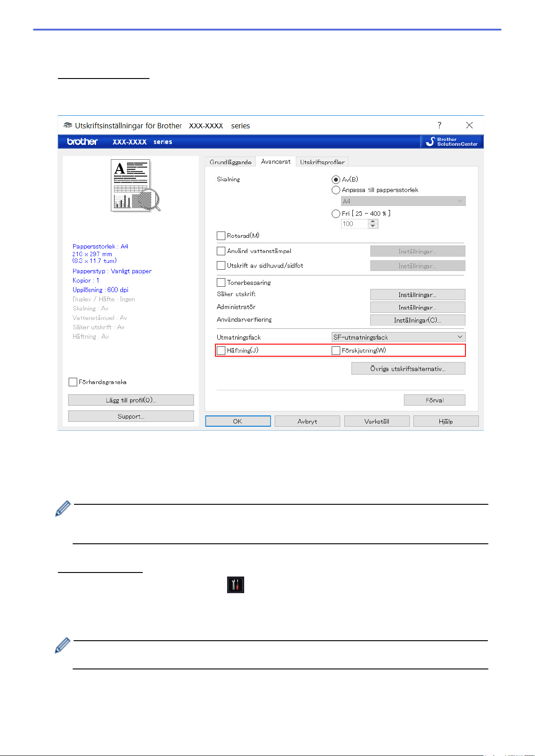
Task: Apply changes with Verkställ
Action: [x=377, y=421]
